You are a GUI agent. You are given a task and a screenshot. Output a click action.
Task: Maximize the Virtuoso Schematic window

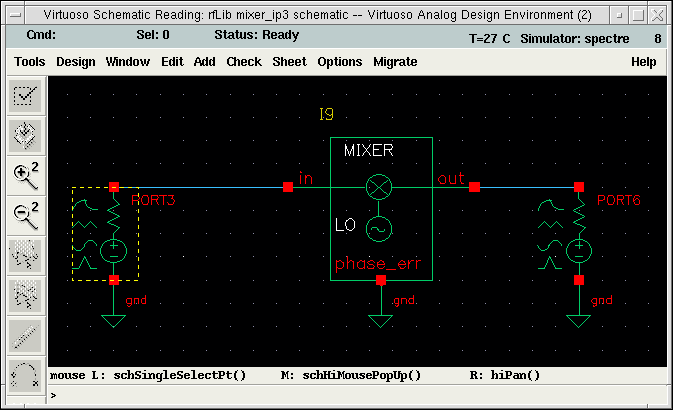point(638,15)
